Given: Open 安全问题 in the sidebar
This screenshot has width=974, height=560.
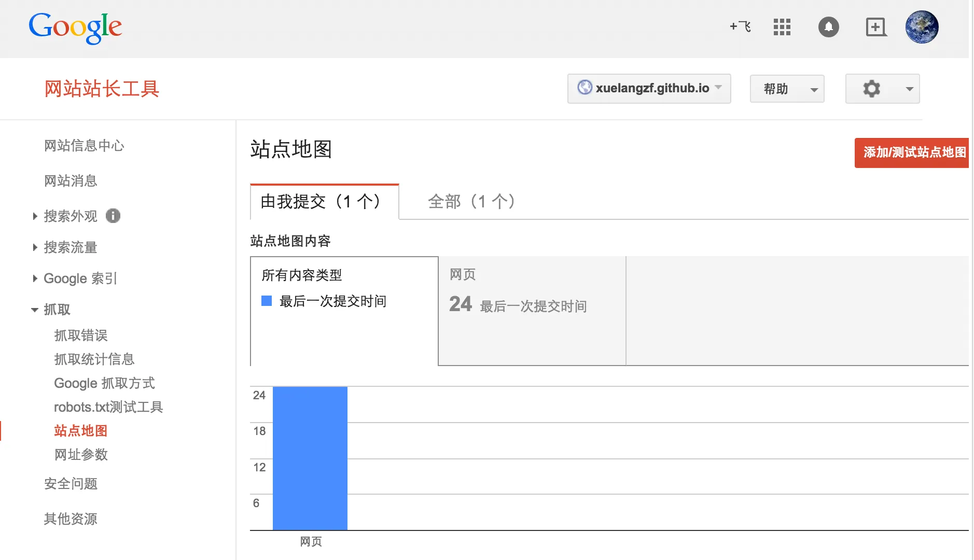Looking at the screenshot, I should tap(71, 484).
